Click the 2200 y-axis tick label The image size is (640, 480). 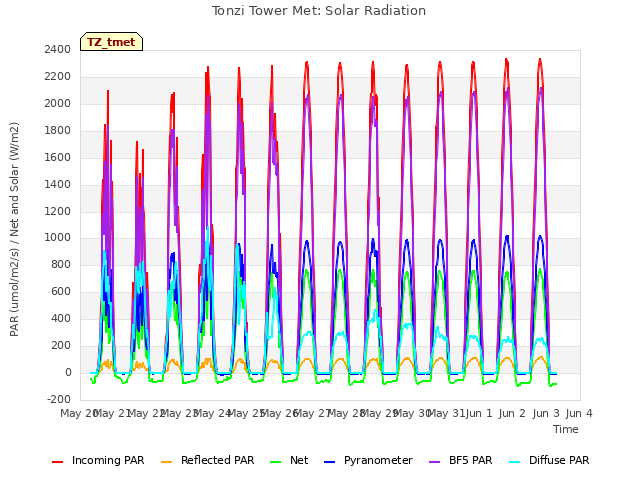[x=58, y=76]
